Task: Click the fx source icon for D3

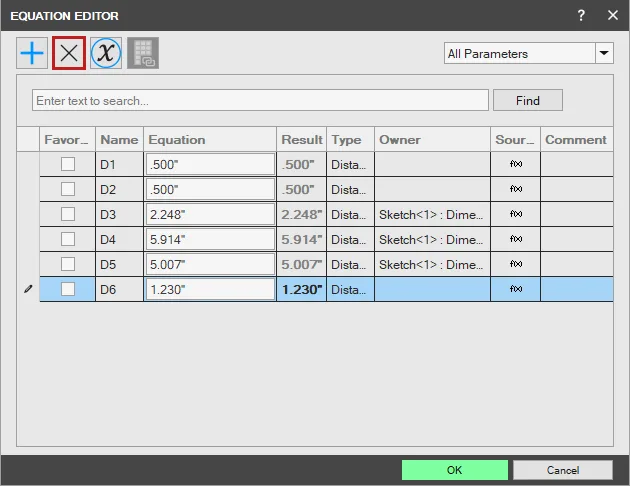Action: [x=516, y=214]
